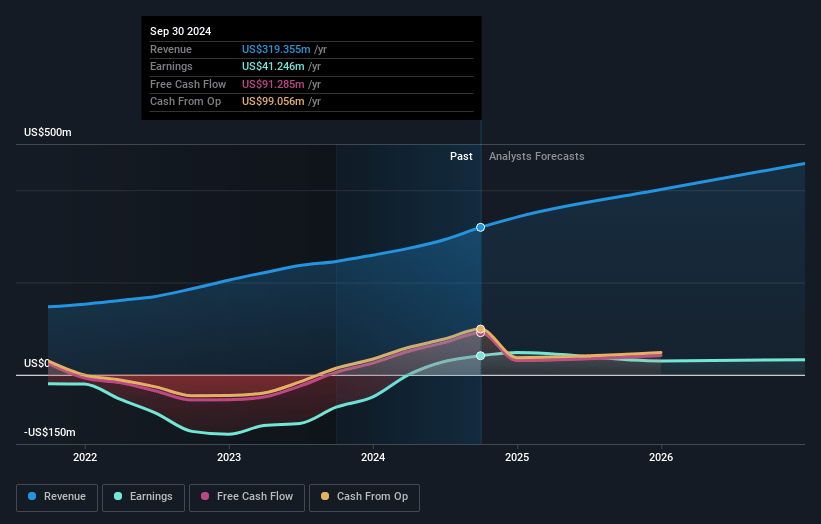
Task: Click the Free Cash Flow row label in tooltip
Action: (188, 84)
